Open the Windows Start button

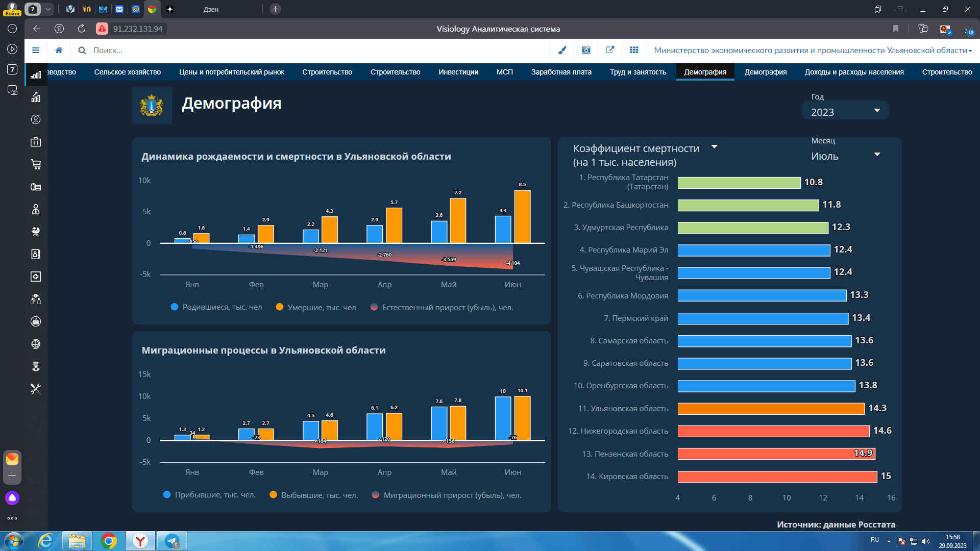[x=13, y=541]
